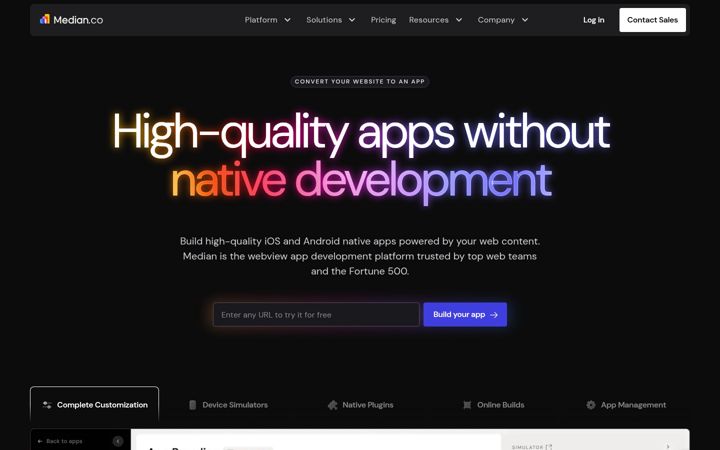Select the App Management tab
Screen dimensions: 720x450
coord(626,405)
